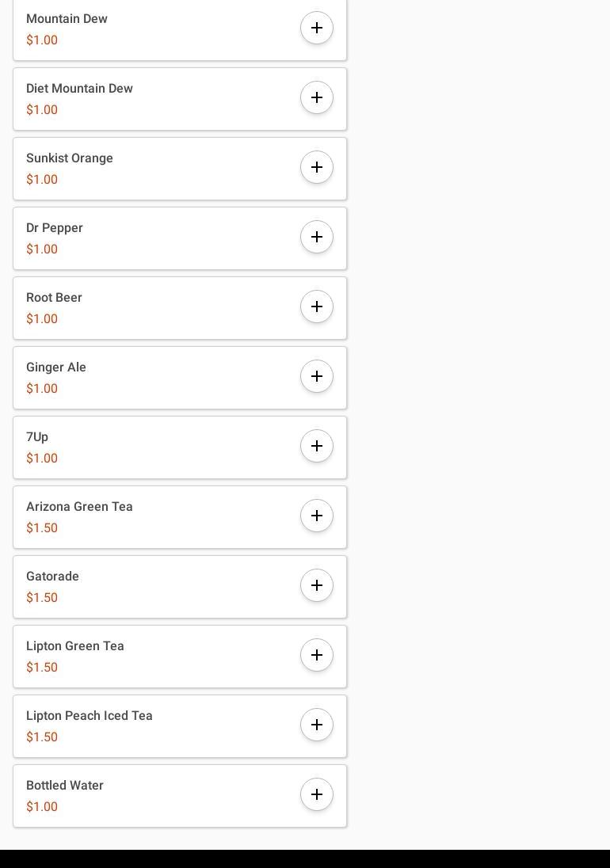Image resolution: width=610 pixels, height=868 pixels.
Task: Click the Root Beer item title
Action: tap(54, 297)
